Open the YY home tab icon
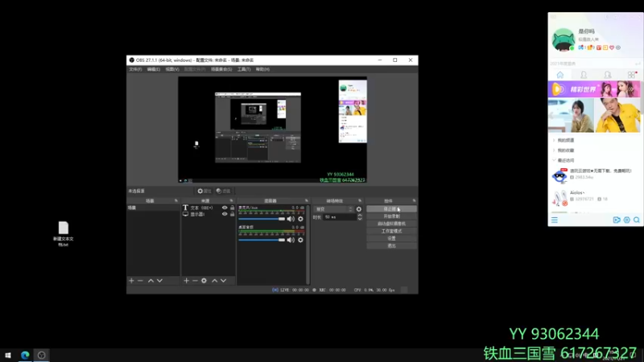644x362 pixels. (x=560, y=75)
